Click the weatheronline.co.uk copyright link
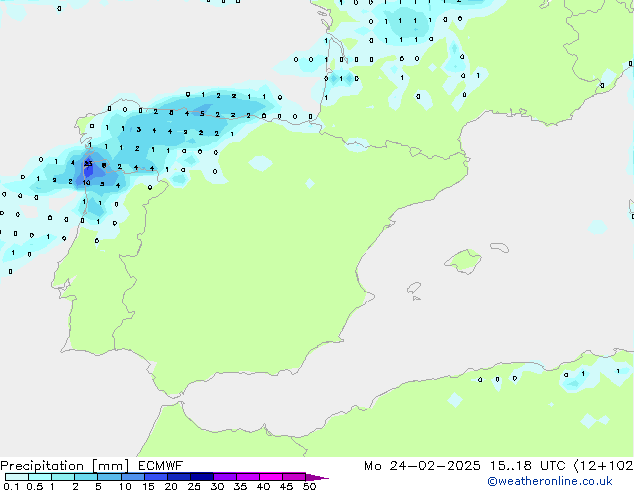 click(x=550, y=481)
